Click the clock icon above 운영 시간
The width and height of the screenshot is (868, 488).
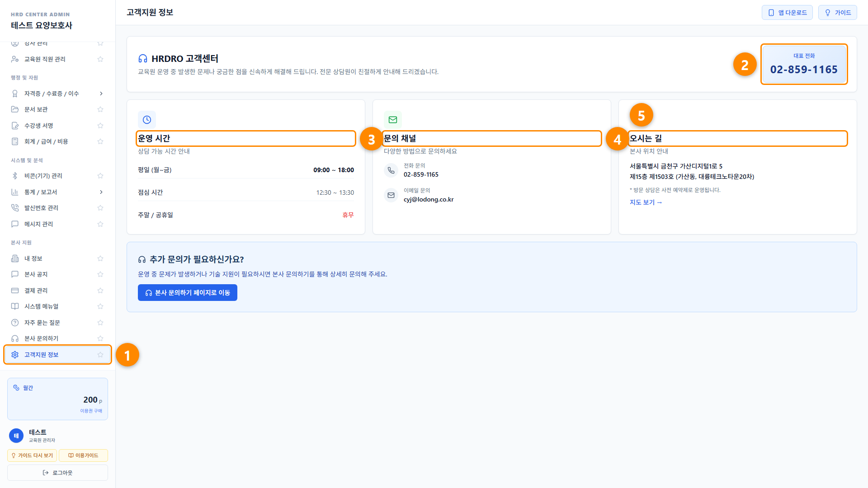click(x=147, y=120)
